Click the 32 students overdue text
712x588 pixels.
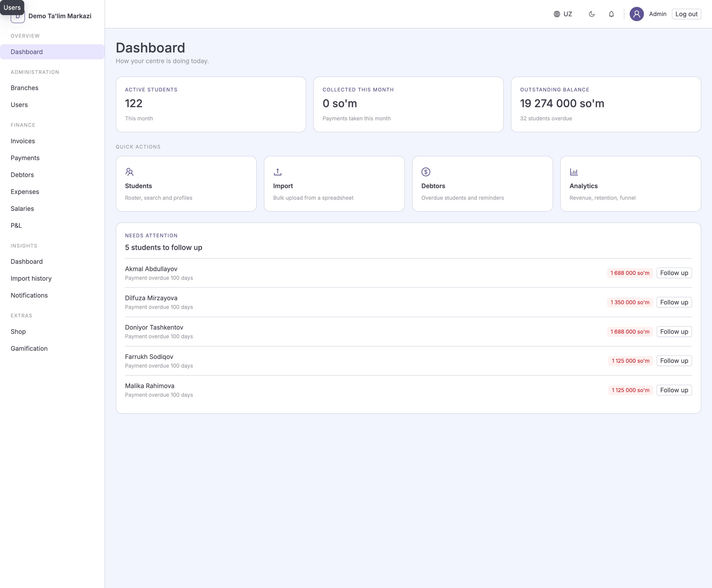(x=546, y=119)
